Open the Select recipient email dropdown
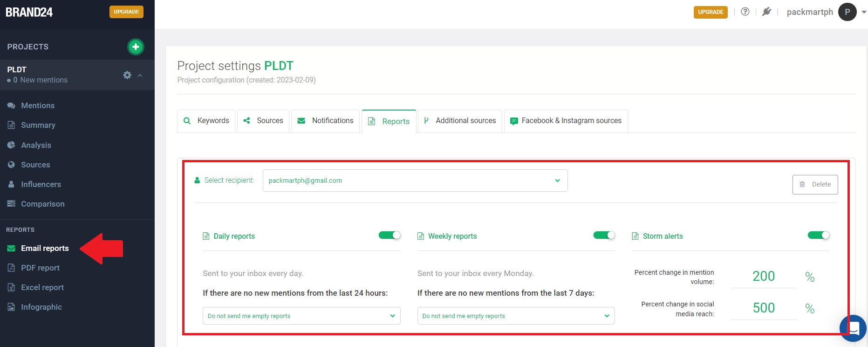868x347 pixels. click(415, 180)
